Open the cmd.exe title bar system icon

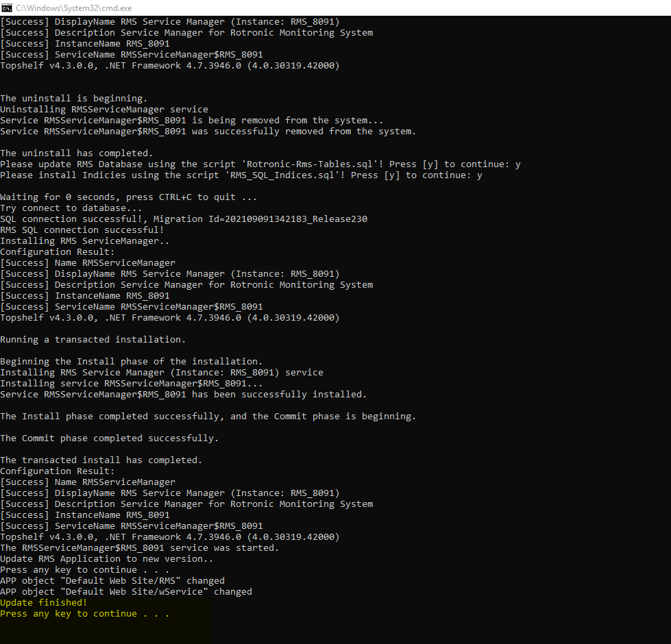6,8
